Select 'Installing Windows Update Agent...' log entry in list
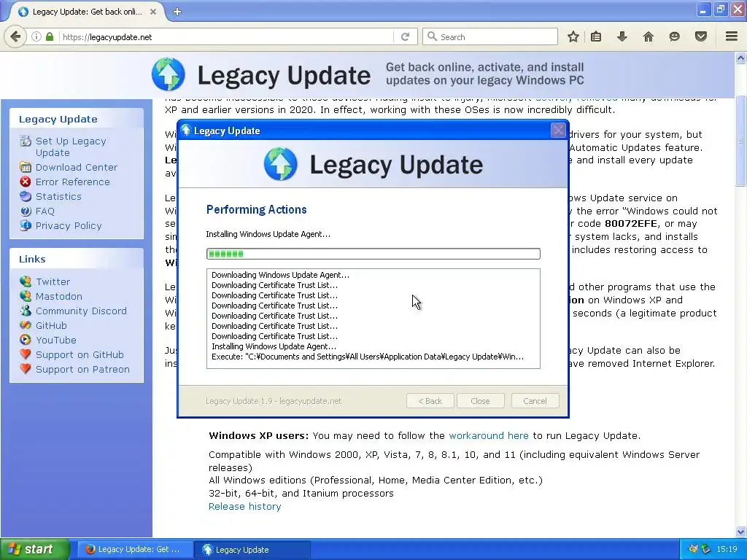 tap(274, 346)
